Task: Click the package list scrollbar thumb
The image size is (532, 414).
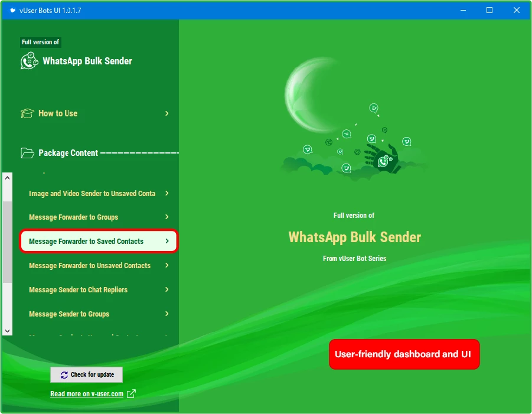Action: (x=7, y=242)
